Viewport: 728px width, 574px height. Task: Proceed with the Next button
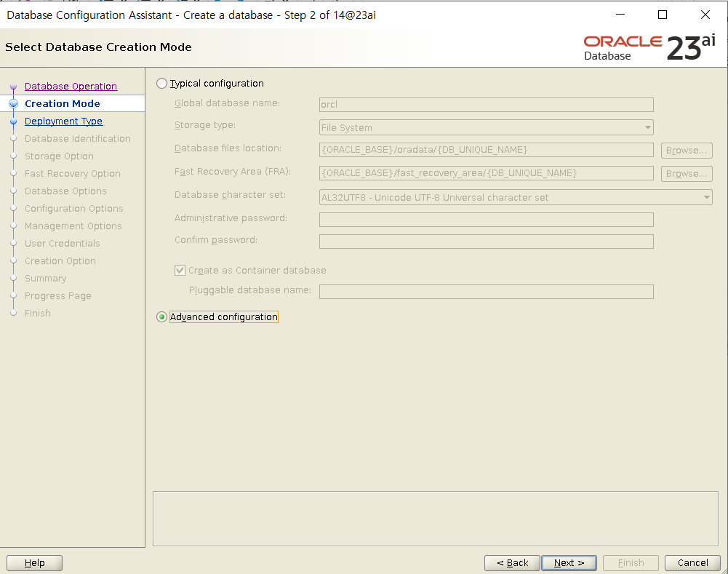(569, 563)
